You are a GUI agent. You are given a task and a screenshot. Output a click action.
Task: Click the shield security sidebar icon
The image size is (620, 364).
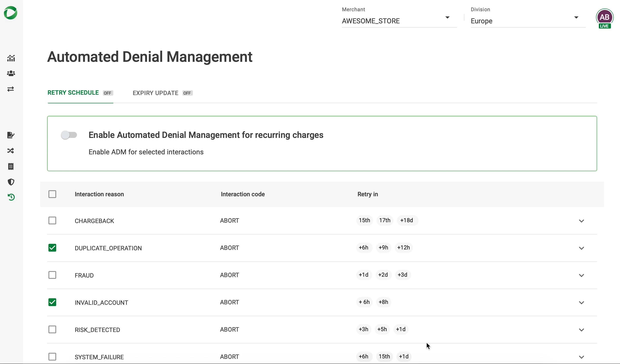click(x=11, y=182)
